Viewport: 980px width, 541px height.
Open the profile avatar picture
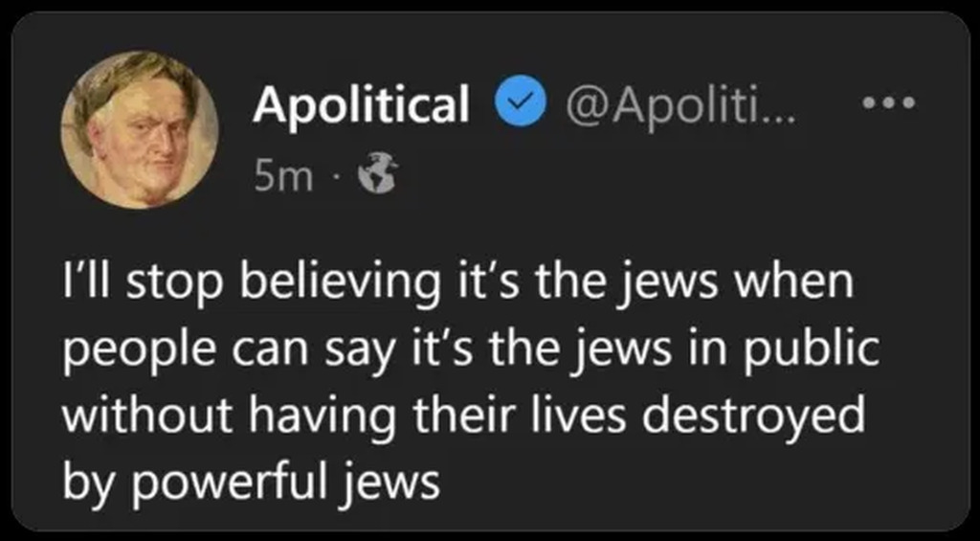[x=140, y=128]
